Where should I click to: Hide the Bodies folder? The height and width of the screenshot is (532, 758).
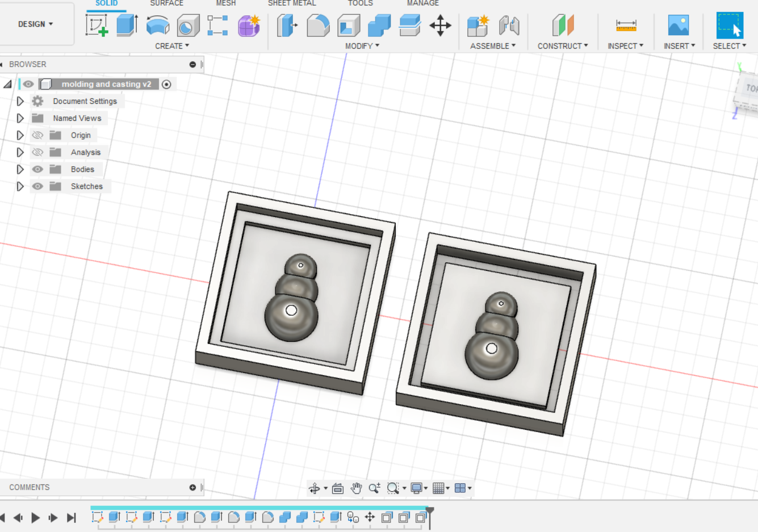pyautogui.click(x=37, y=169)
